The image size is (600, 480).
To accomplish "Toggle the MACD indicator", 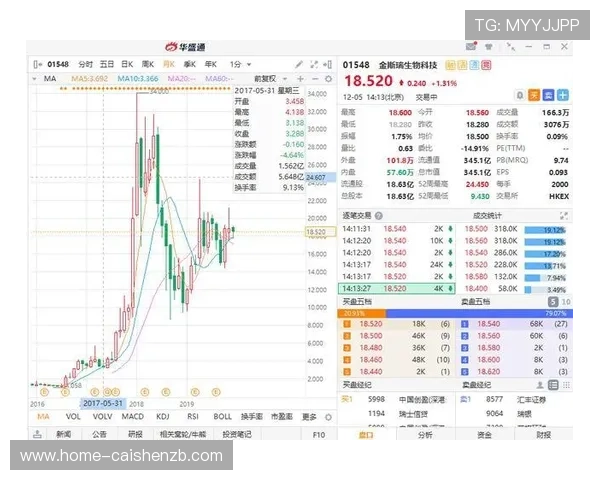I will coord(132,416).
